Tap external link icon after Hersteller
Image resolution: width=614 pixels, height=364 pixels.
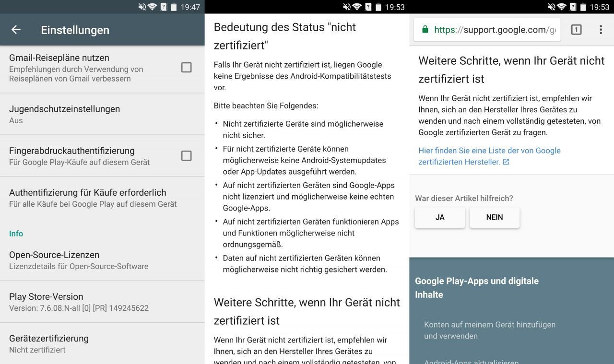[x=506, y=162]
